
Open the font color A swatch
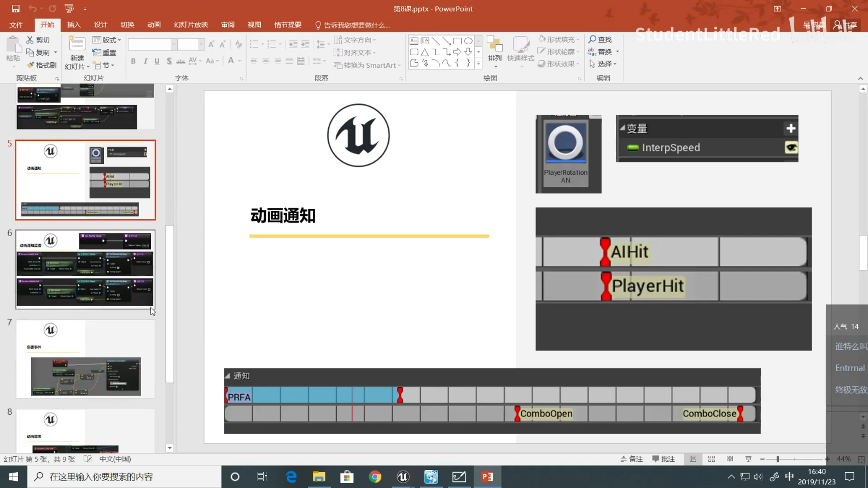(231, 61)
